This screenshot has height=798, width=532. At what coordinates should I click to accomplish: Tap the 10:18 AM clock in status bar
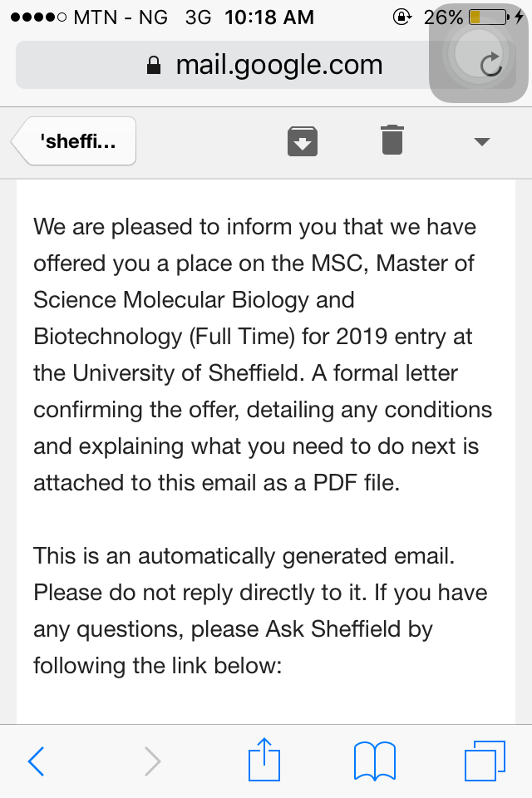coord(269,17)
